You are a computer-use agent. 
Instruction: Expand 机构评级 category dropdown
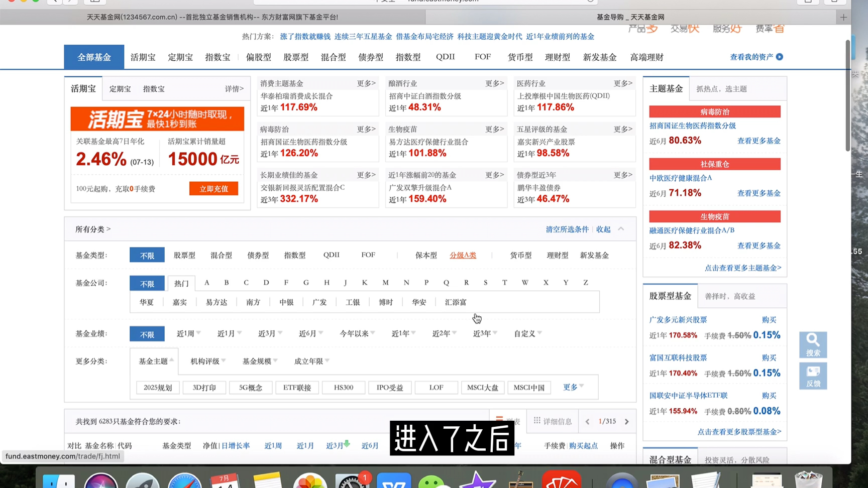point(208,361)
